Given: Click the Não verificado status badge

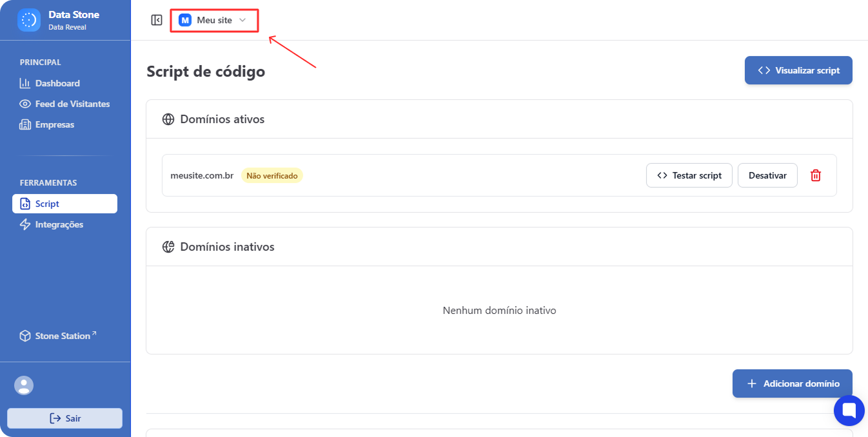Looking at the screenshot, I should coord(272,175).
